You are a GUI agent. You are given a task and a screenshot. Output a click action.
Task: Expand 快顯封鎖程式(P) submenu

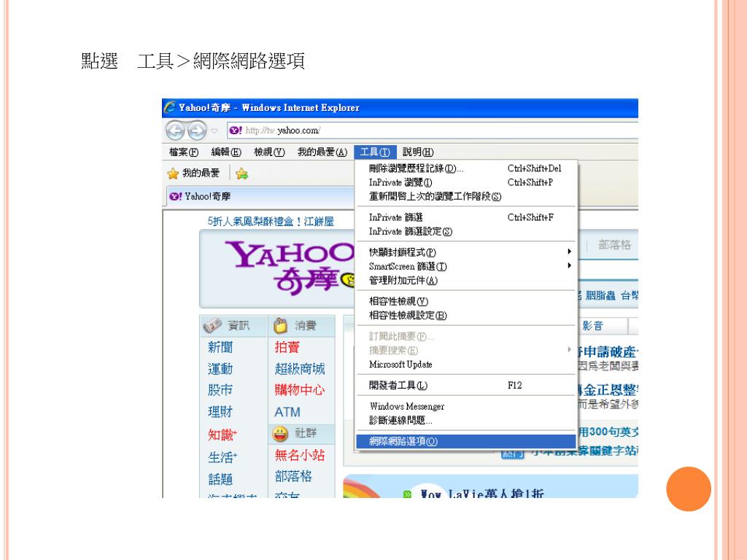click(x=466, y=252)
